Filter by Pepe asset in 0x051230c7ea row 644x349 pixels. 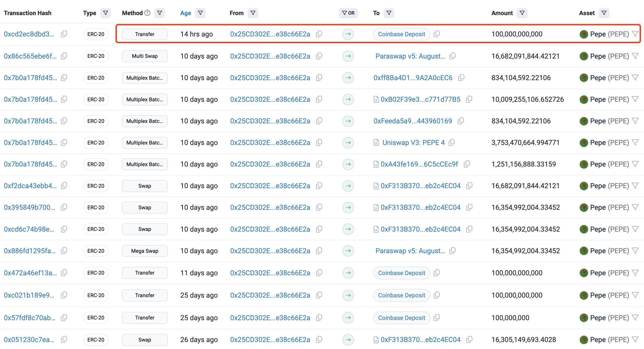(x=635, y=339)
